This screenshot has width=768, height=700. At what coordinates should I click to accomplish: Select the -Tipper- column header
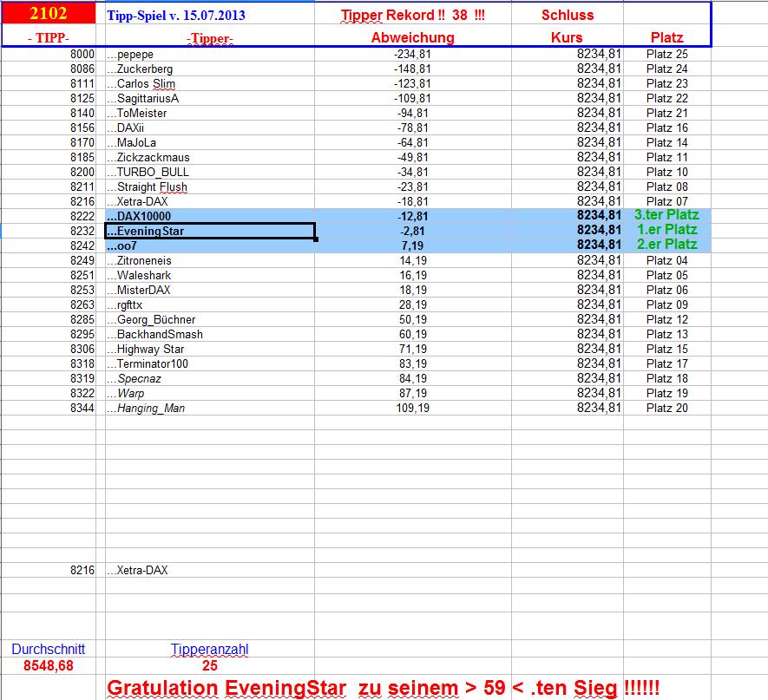click(x=207, y=37)
